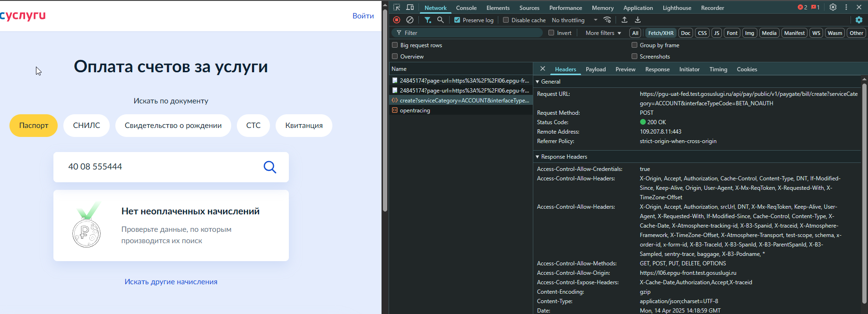
Task: Clear the network log
Action: pos(410,20)
